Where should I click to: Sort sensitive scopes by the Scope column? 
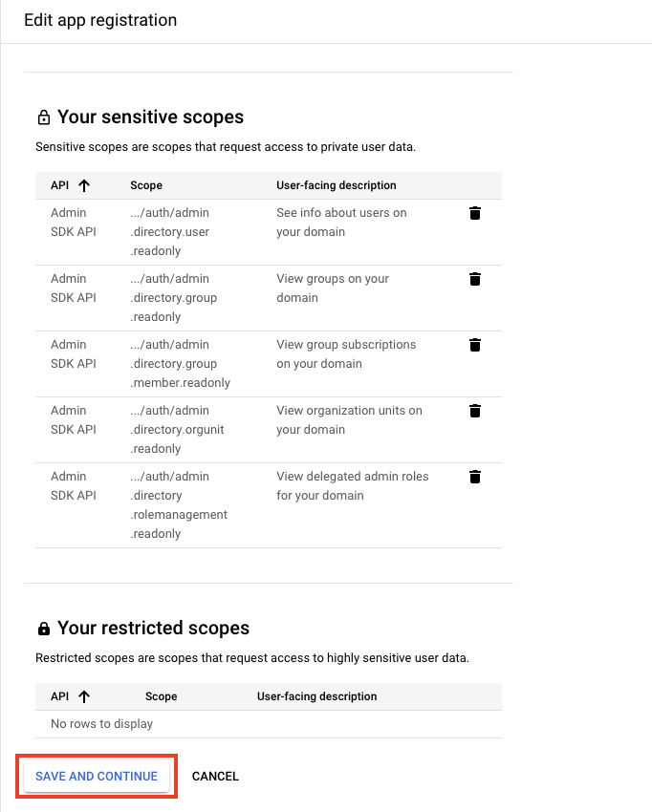coord(145,185)
